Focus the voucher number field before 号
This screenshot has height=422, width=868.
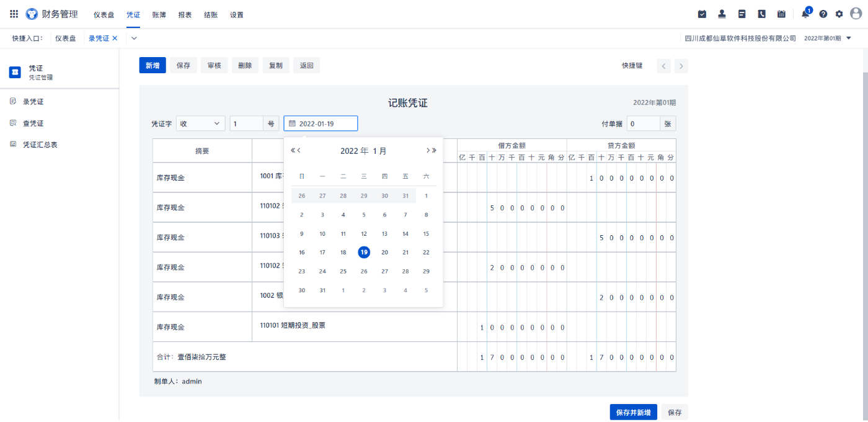(x=247, y=123)
